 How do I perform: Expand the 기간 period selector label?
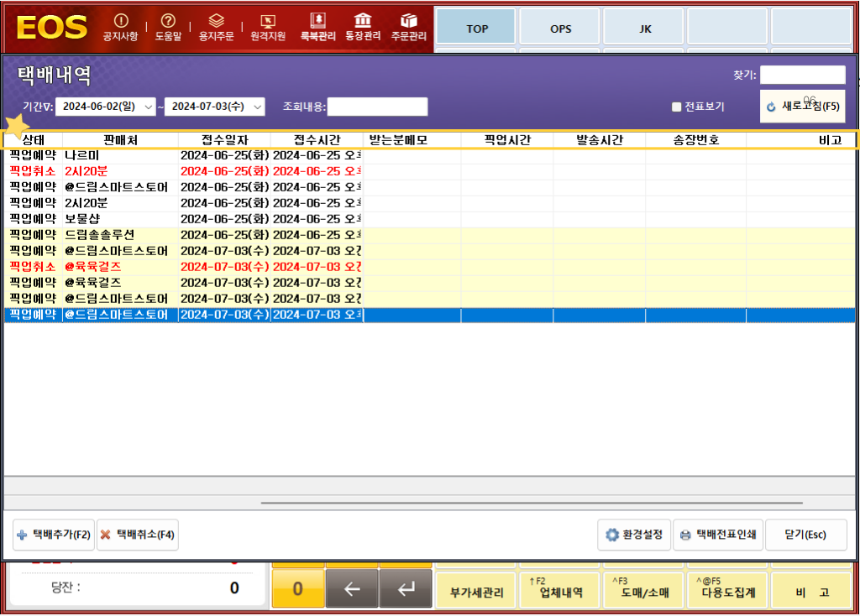click(38, 107)
